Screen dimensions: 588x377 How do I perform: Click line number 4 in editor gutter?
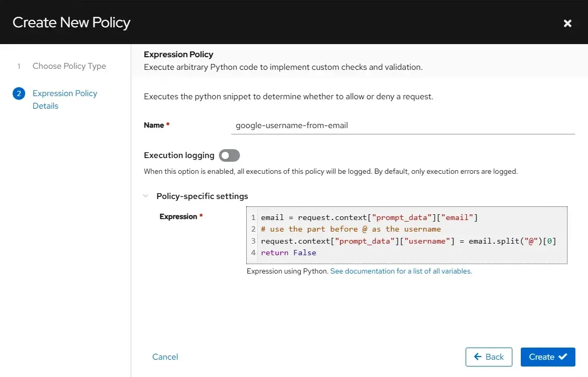[253, 253]
